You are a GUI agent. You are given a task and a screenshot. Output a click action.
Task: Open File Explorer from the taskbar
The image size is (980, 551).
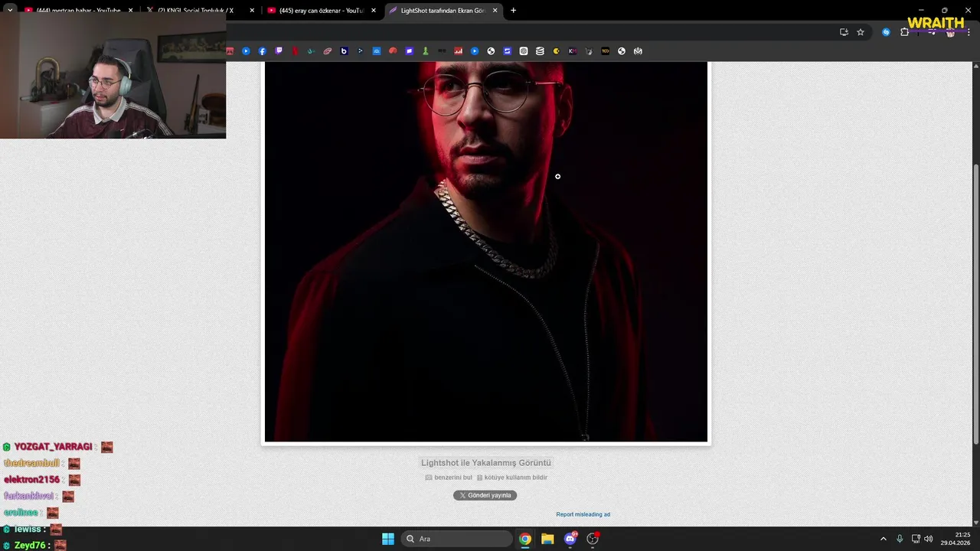(547, 539)
